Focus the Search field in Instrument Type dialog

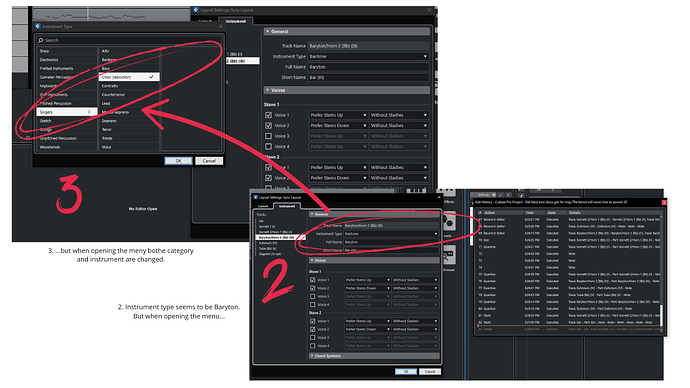130,40
